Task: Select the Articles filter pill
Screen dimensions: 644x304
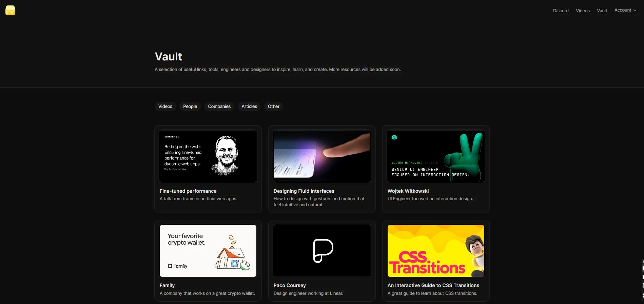Action: pos(249,107)
